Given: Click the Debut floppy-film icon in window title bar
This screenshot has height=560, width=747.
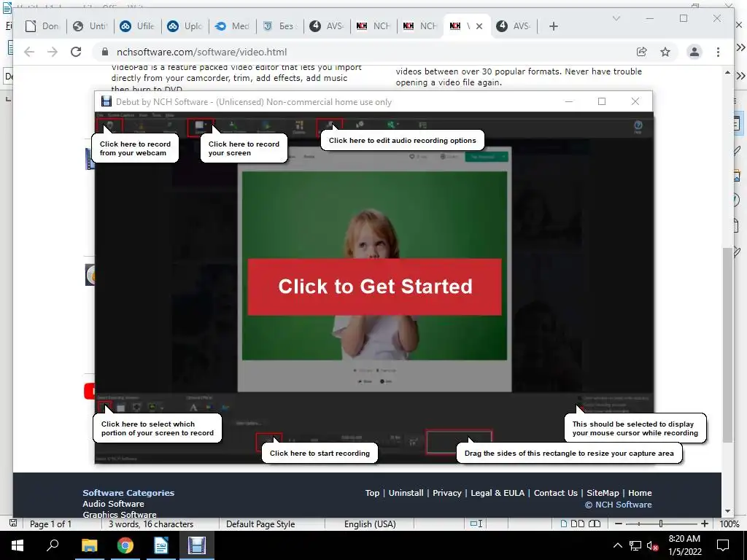Looking at the screenshot, I should click(107, 101).
